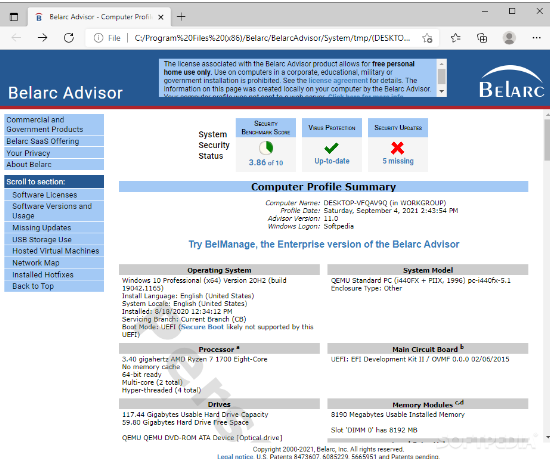Click the green up-to-date checkmark
Viewport: 550px width, 459px height.
click(331, 148)
